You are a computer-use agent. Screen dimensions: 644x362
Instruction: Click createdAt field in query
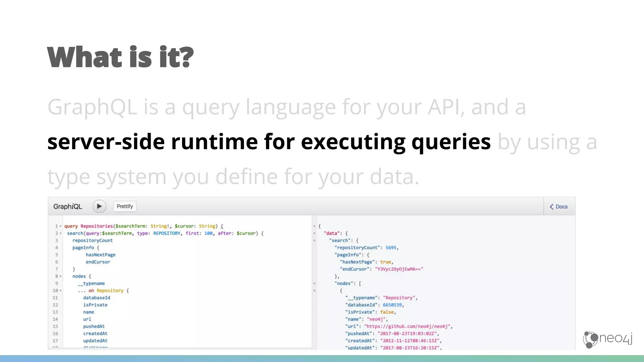pos(95,334)
